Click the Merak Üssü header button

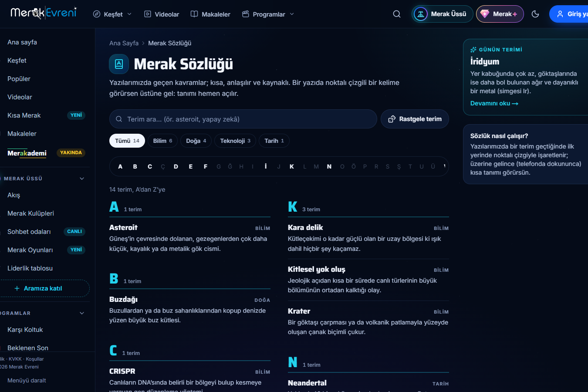pos(442,14)
